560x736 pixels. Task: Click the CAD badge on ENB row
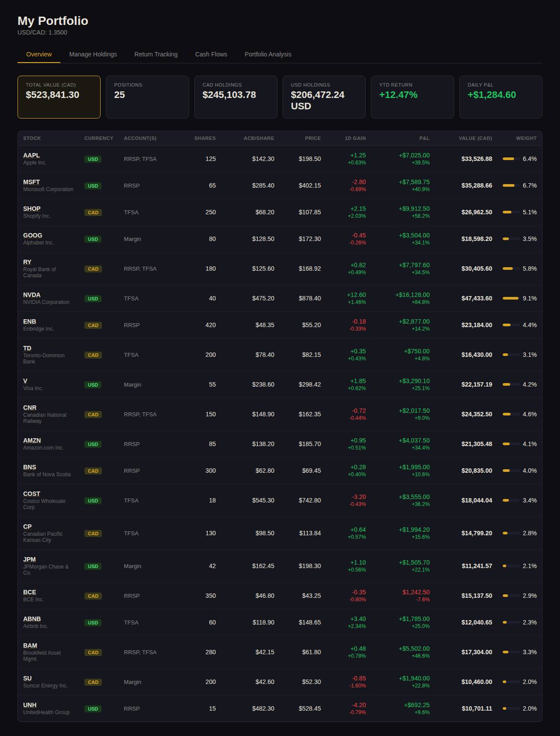pos(93,325)
